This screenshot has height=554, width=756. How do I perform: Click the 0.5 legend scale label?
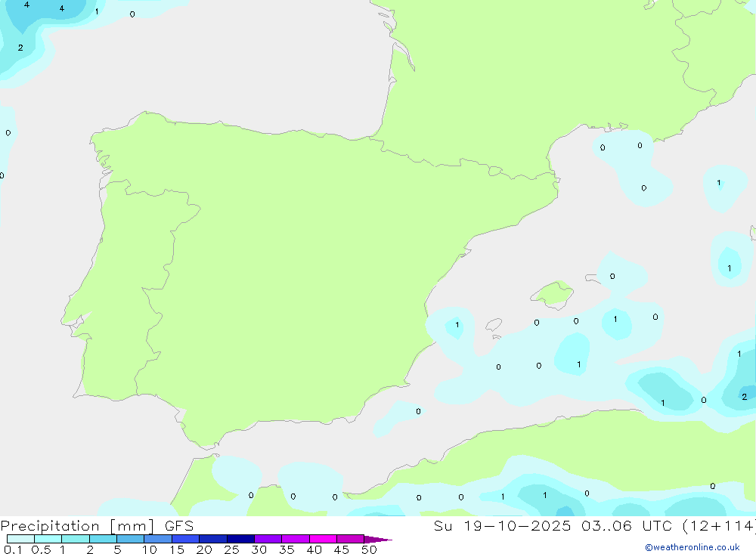tap(41, 549)
